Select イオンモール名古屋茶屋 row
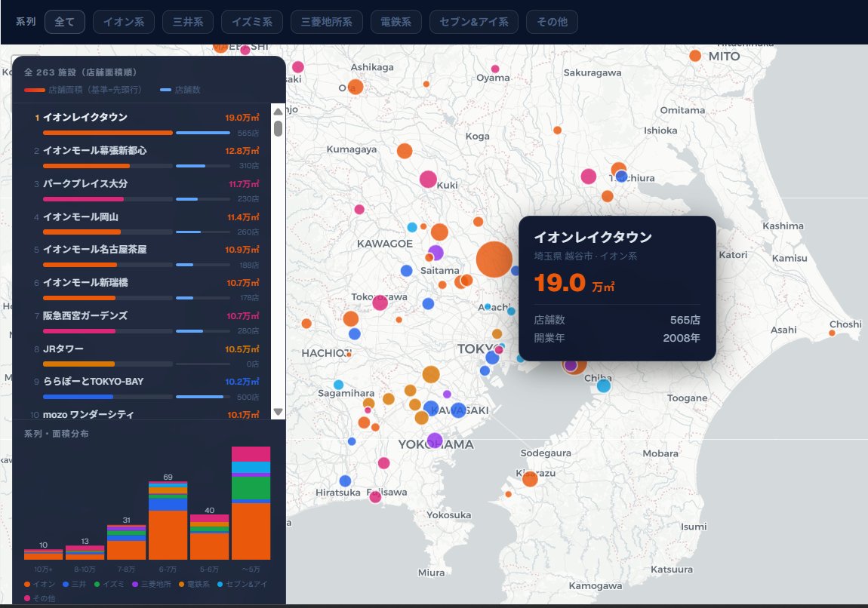Screen dimensions: 868x608 142,256
